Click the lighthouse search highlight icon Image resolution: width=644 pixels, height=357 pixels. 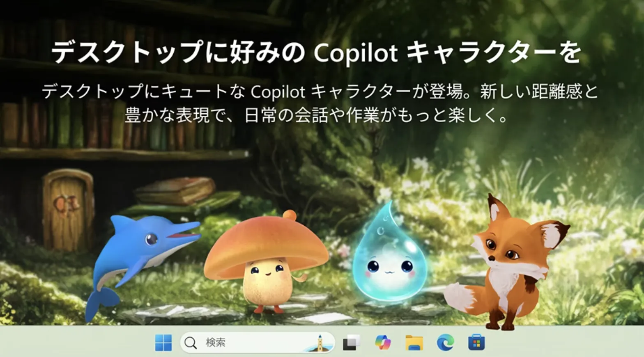pyautogui.click(x=319, y=343)
